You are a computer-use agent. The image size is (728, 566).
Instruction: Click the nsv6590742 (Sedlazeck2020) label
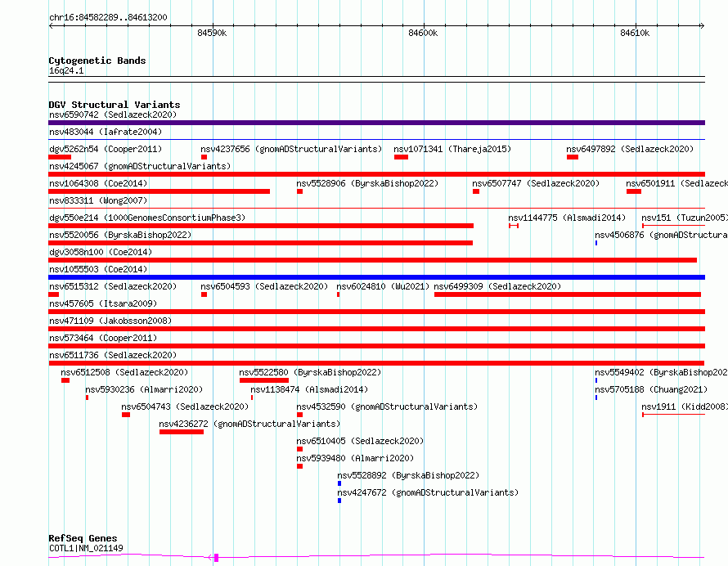coord(113,115)
